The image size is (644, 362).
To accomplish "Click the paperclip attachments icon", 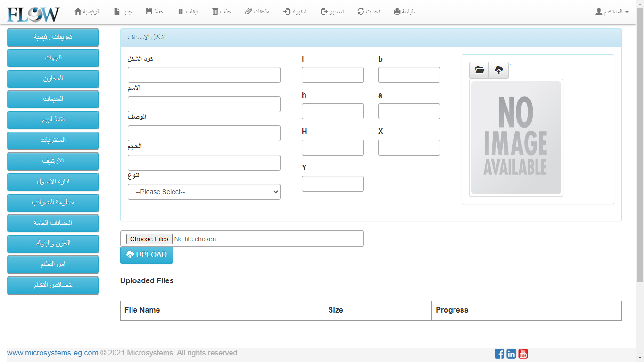I will point(248,11).
